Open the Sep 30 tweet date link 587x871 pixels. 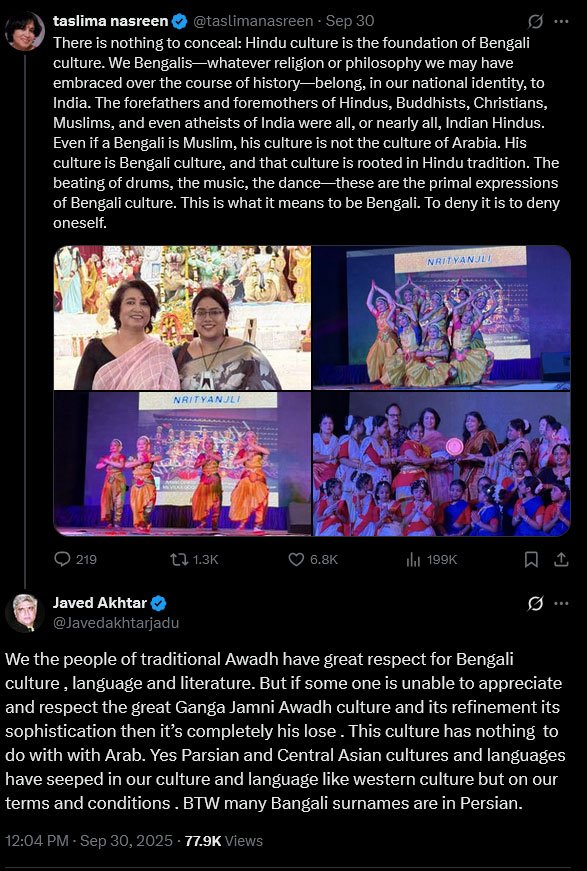tap(350, 21)
